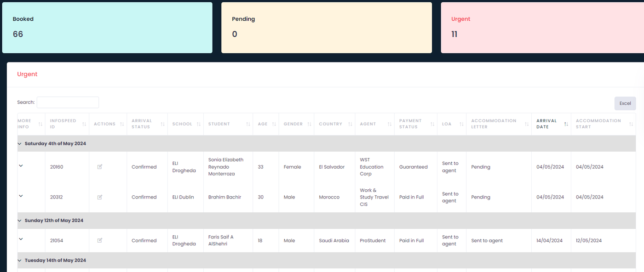Click into the Search input field
This screenshot has height=272, width=644.
click(68, 102)
